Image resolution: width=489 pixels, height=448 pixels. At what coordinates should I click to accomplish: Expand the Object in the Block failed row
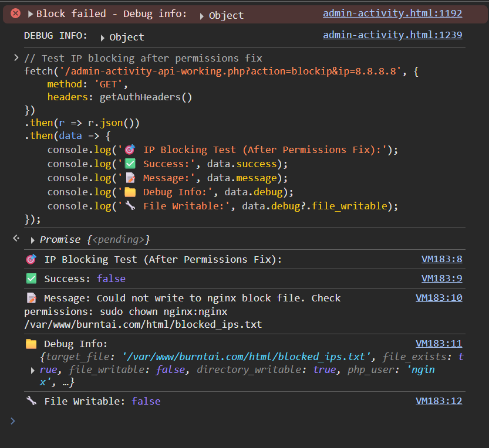click(201, 16)
